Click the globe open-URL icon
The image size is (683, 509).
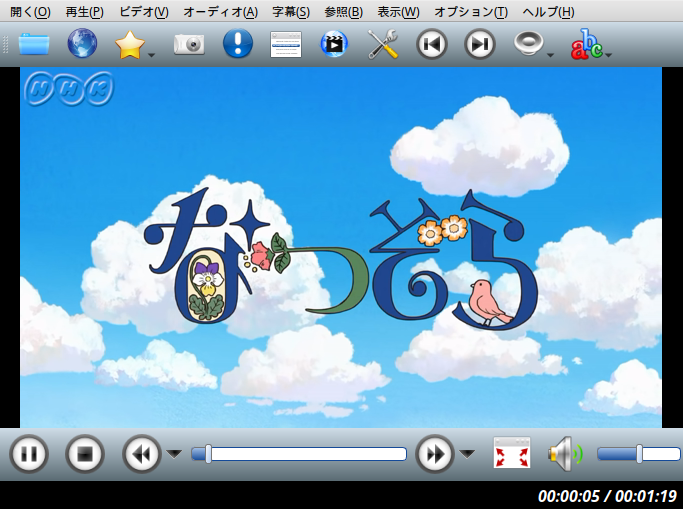coord(82,43)
